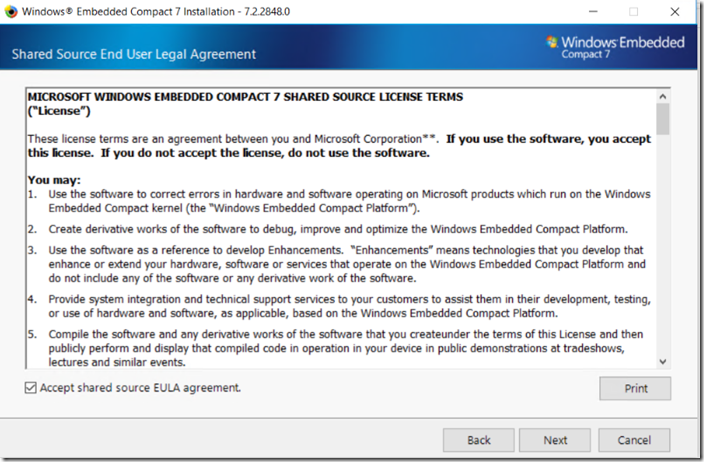Close the installation window

point(674,12)
